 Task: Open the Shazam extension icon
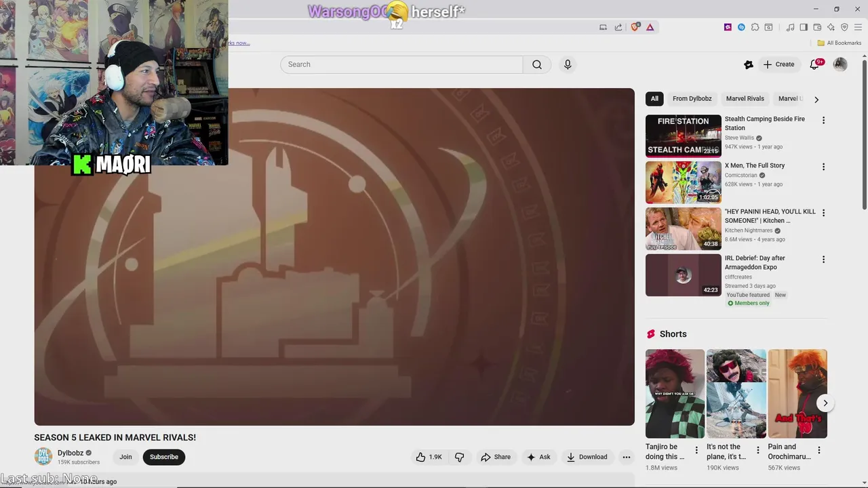pos(741,27)
